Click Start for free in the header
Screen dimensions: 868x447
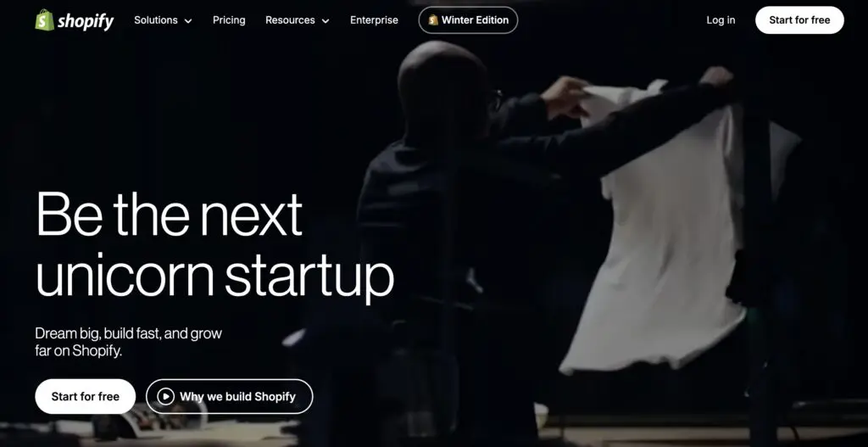pyautogui.click(x=799, y=20)
